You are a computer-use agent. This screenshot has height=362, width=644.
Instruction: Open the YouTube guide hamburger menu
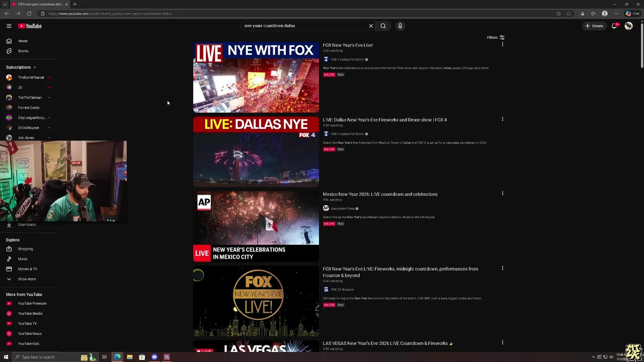[9, 26]
